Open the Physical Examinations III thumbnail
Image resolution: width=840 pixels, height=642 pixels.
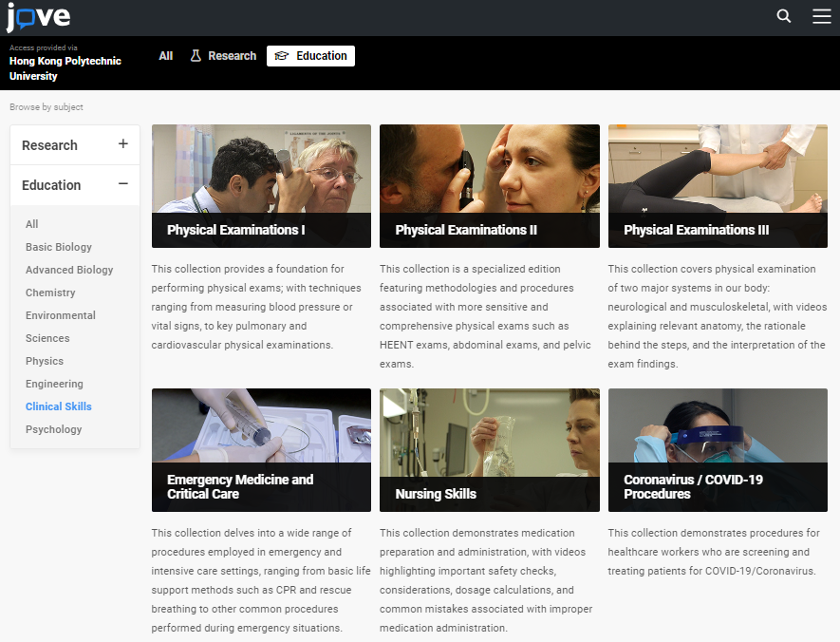(x=718, y=186)
